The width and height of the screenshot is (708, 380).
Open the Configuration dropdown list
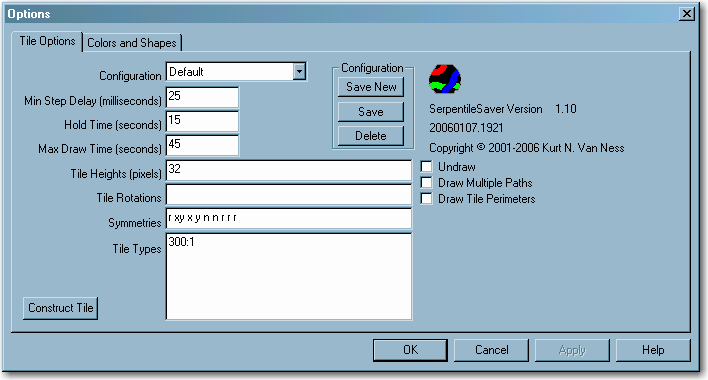click(x=299, y=72)
